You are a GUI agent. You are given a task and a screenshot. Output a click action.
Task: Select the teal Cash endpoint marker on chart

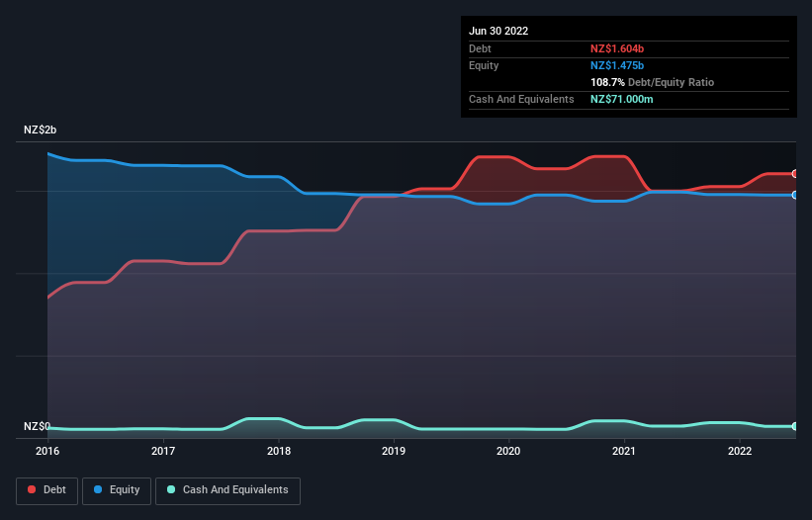[795, 426]
